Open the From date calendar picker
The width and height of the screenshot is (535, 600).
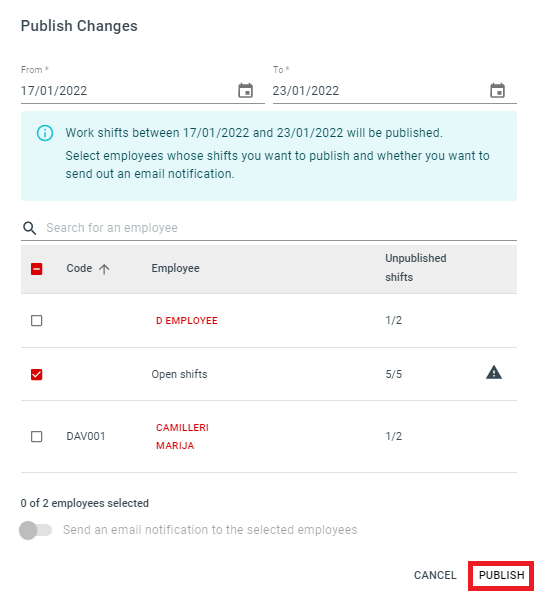245,91
